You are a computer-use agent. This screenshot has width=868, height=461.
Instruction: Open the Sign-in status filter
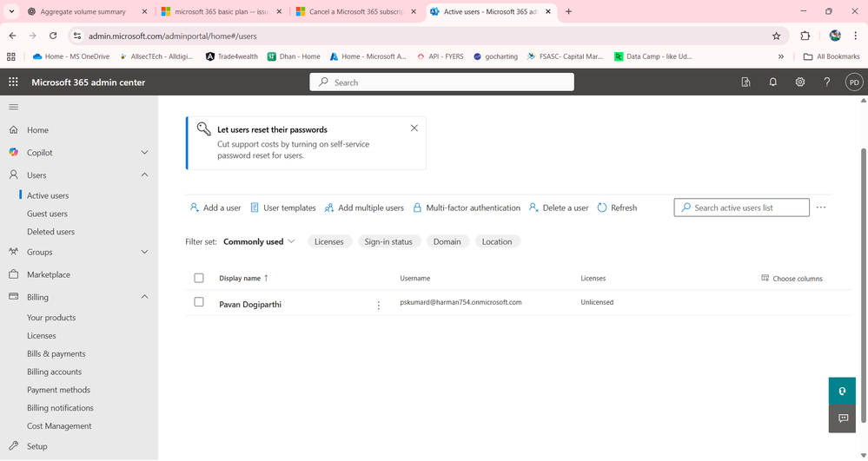click(x=388, y=242)
